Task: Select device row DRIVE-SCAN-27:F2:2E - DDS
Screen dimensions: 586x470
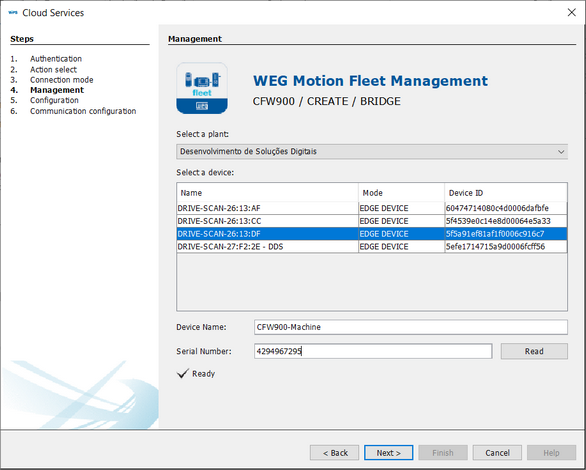Action: 372,247
